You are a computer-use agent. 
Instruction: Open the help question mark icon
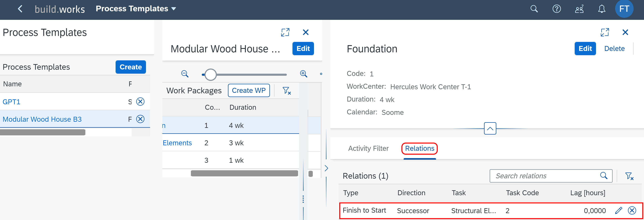pyautogui.click(x=557, y=9)
